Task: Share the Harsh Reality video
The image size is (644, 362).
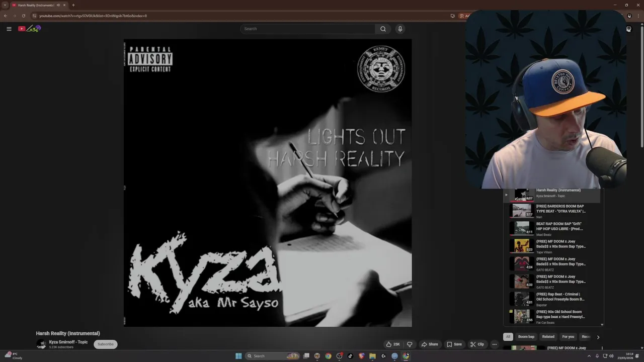Action: click(x=430, y=344)
